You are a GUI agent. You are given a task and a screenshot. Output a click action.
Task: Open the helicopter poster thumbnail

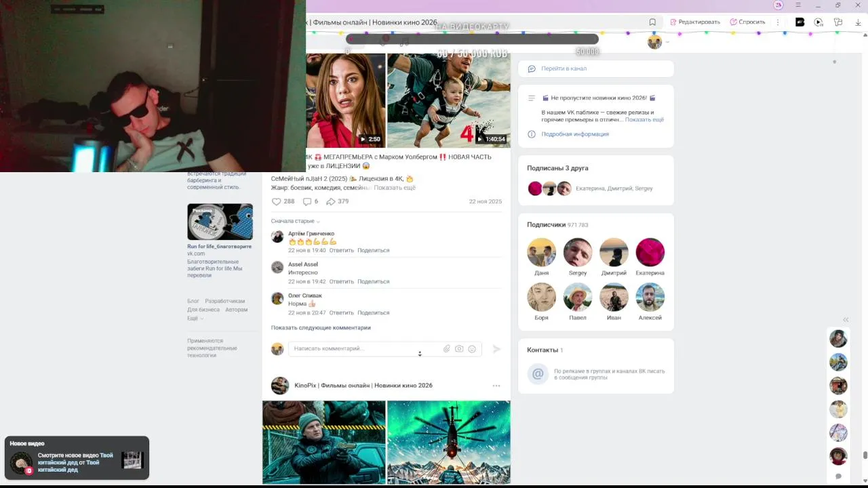449,443
